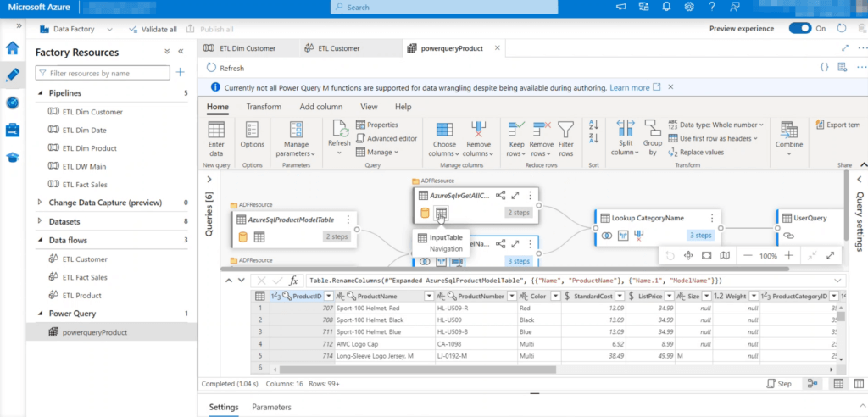Image resolution: width=868 pixels, height=417 pixels.
Task: Collapse the Data flows section
Action: [40, 240]
